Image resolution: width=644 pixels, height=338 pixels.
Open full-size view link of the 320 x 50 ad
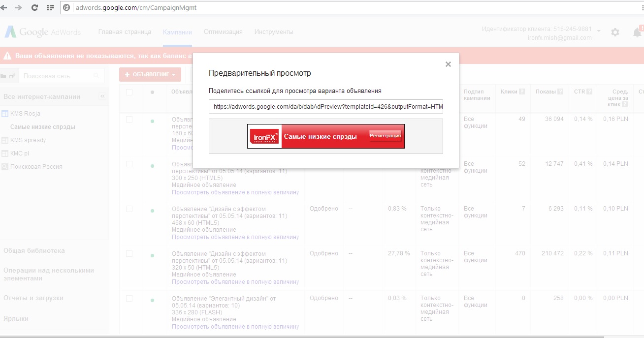click(235, 282)
